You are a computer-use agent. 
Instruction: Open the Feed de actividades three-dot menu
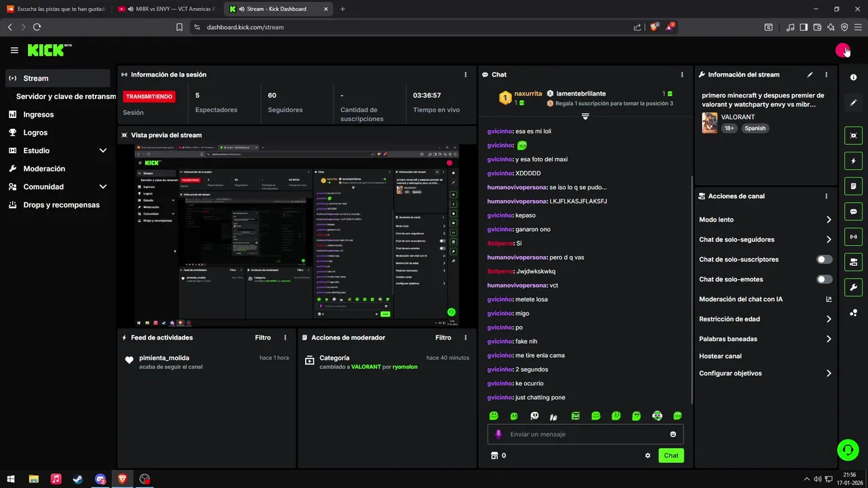click(x=285, y=338)
